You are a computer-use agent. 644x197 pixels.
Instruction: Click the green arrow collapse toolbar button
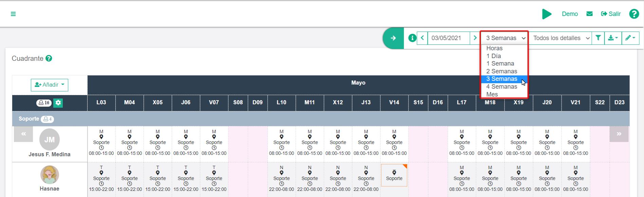point(393,38)
